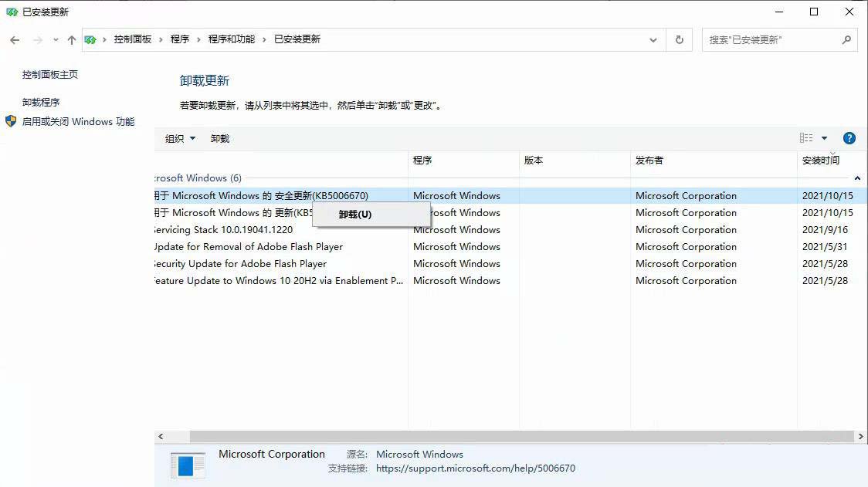Click the update thumbnail icon in details pane
The height and width of the screenshot is (487, 868).
point(188,465)
